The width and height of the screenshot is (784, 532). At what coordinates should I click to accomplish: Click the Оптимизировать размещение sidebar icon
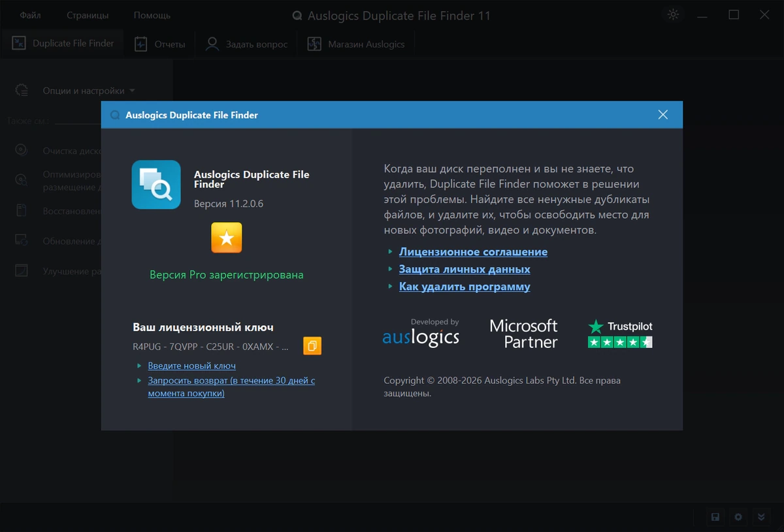(x=22, y=180)
